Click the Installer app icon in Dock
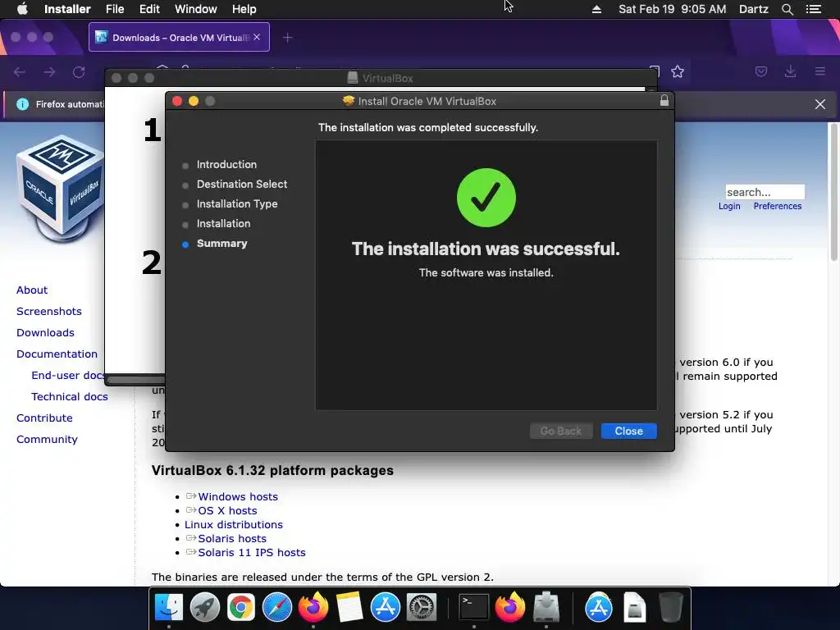The height and width of the screenshot is (630, 840). click(x=546, y=608)
